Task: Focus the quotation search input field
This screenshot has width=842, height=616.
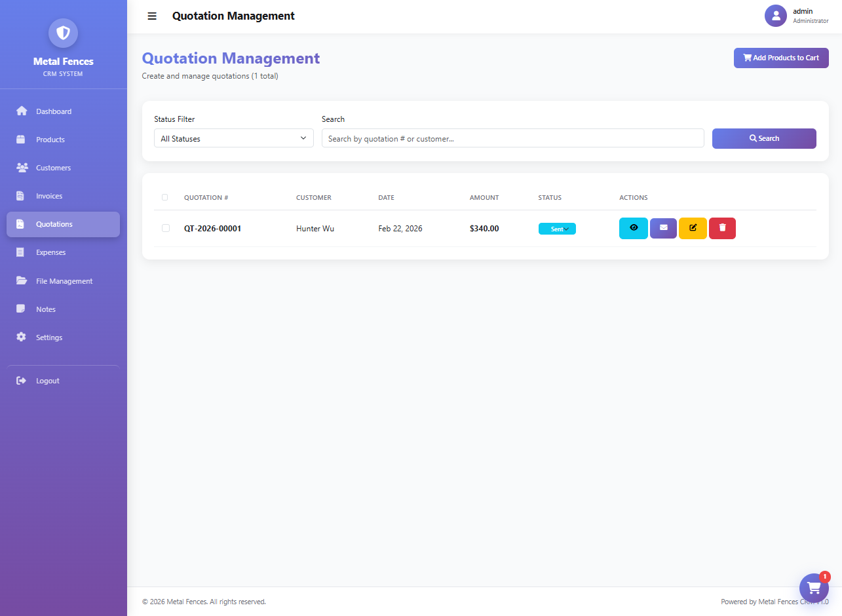Action: tap(512, 138)
